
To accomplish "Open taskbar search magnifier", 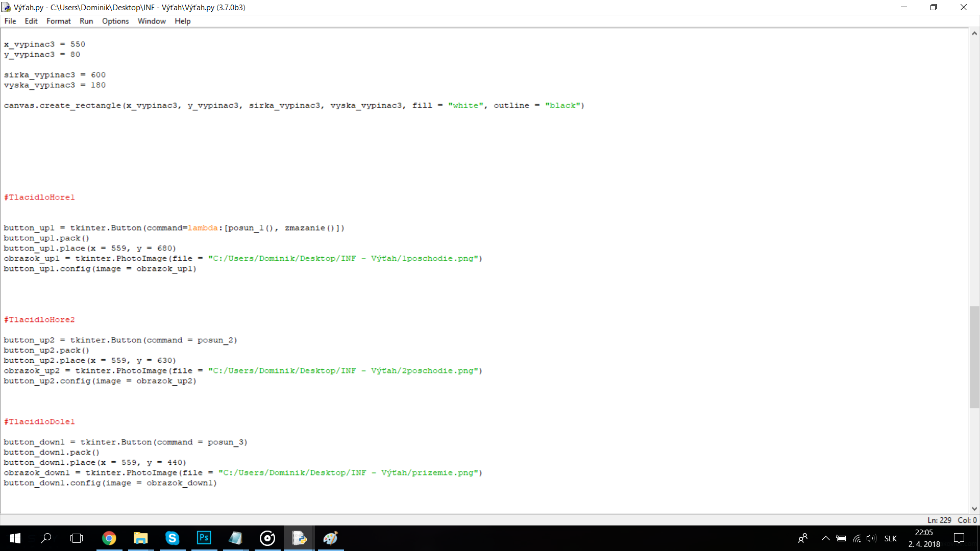I will [x=46, y=538].
